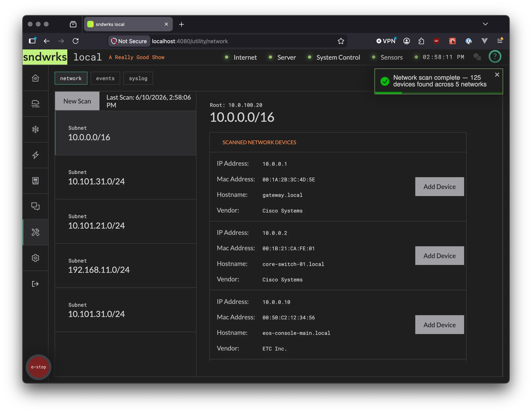Viewport: 532px width, 413px height.
Task: Click the Root: 10.0.100.20 label
Action: point(236,105)
